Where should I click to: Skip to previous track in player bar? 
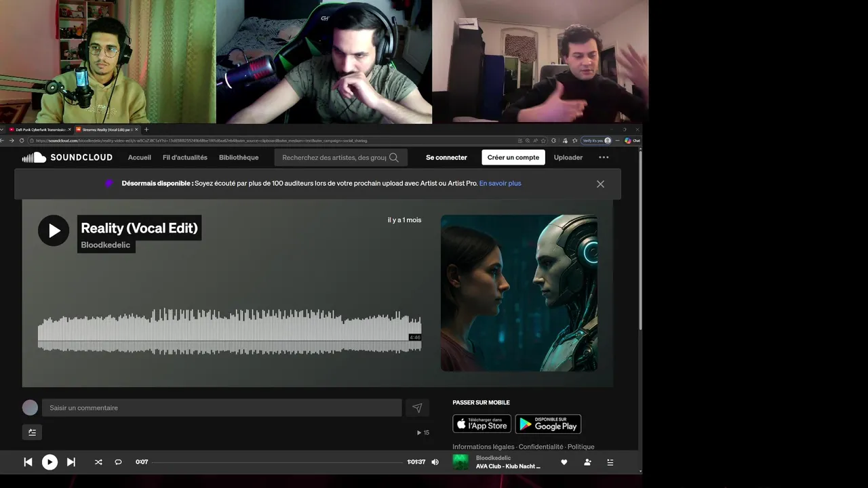[x=28, y=462]
